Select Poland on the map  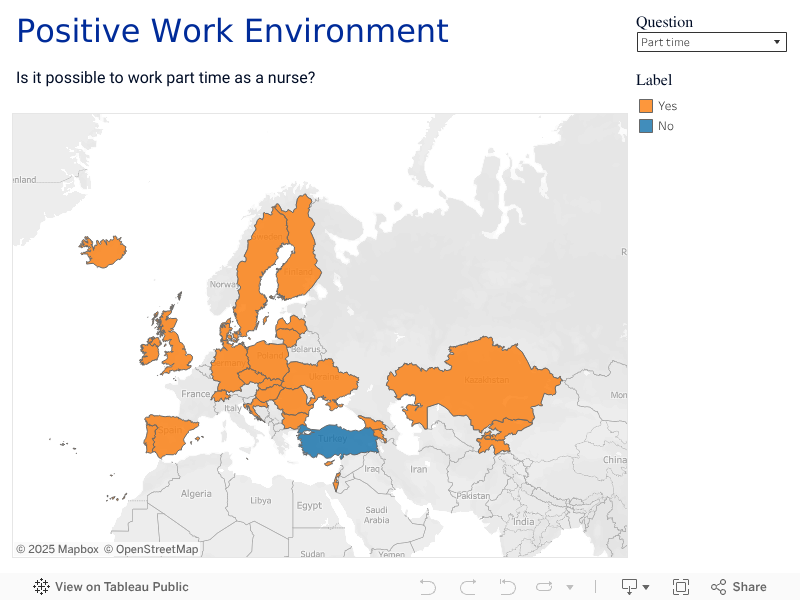point(268,360)
